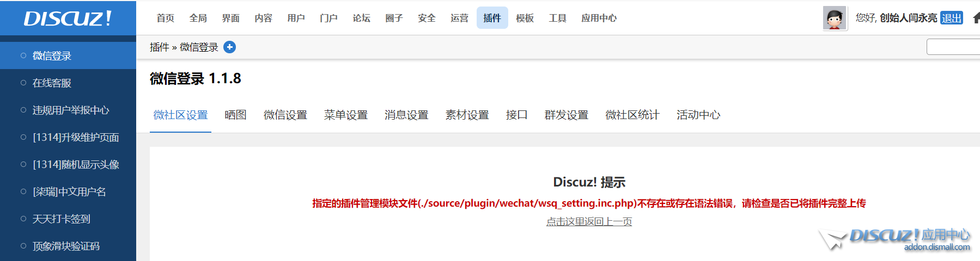This screenshot has height=261, width=980.
Task: Switch to the 素材设置 tab
Action: pos(467,115)
